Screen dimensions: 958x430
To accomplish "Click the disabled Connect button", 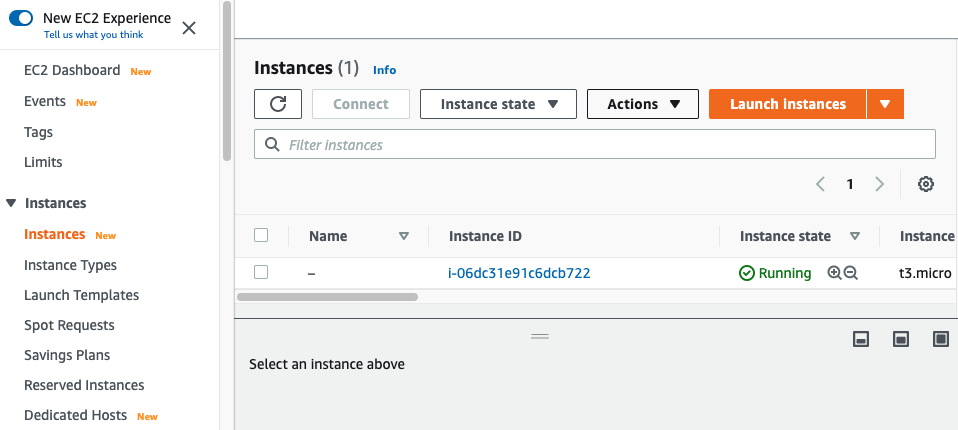I will click(x=361, y=104).
